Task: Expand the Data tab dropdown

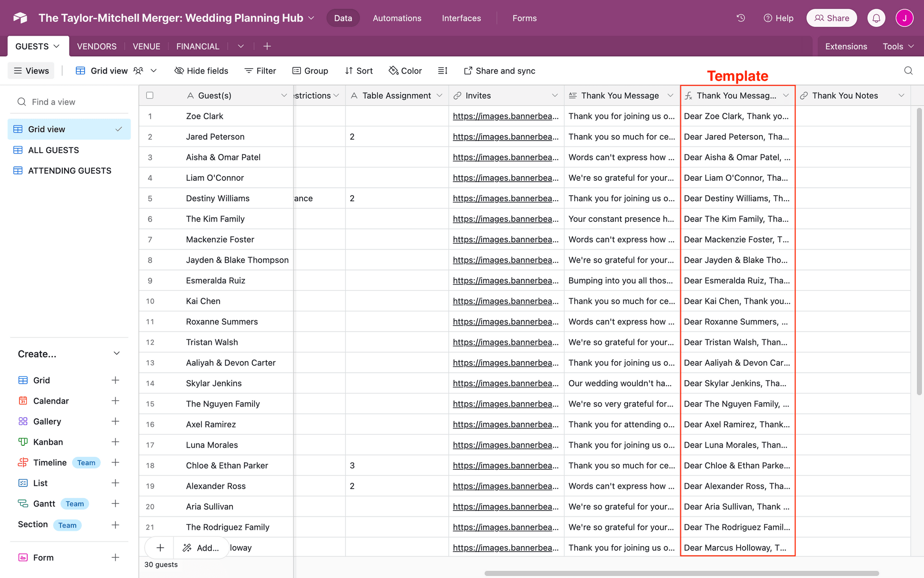Action: tap(343, 18)
